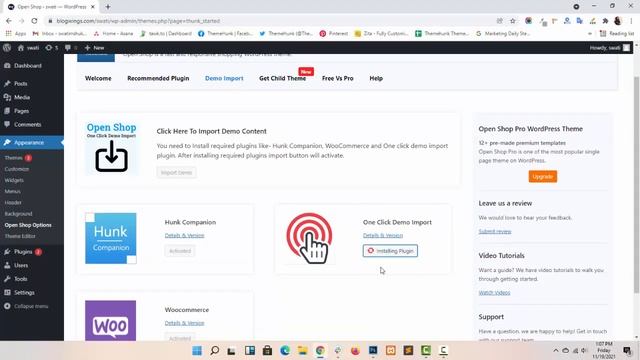This screenshot has width=640, height=360.
Task: Open Widgets submenu item
Action: point(14,180)
